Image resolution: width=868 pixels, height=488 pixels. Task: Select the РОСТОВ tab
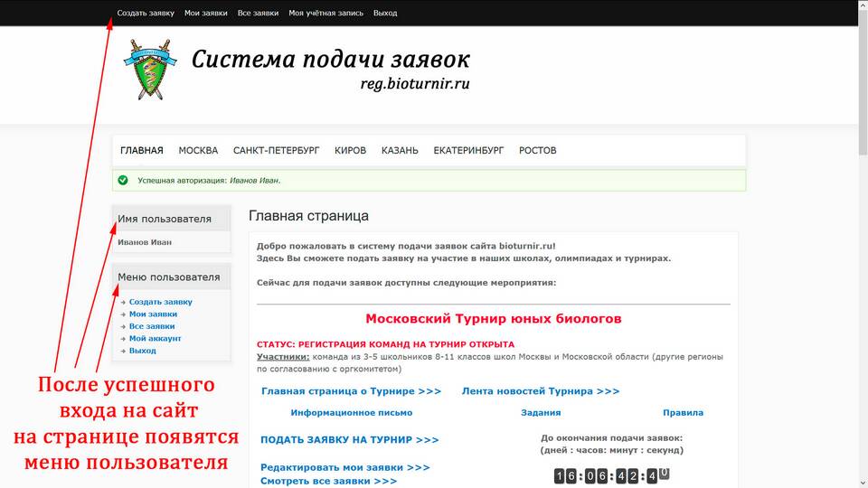click(x=537, y=151)
